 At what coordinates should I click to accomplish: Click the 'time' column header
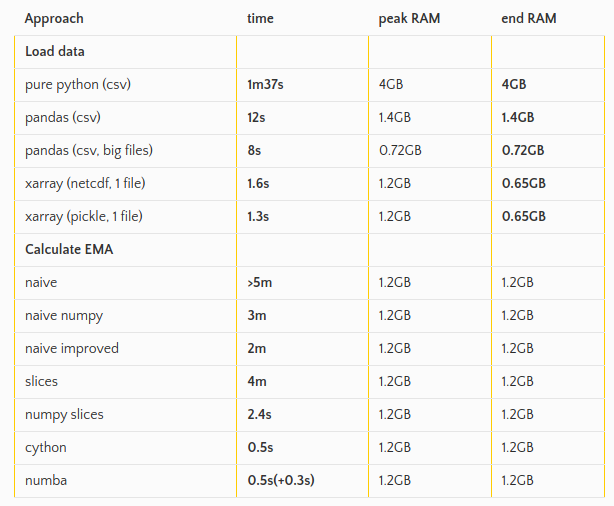[x=260, y=19]
